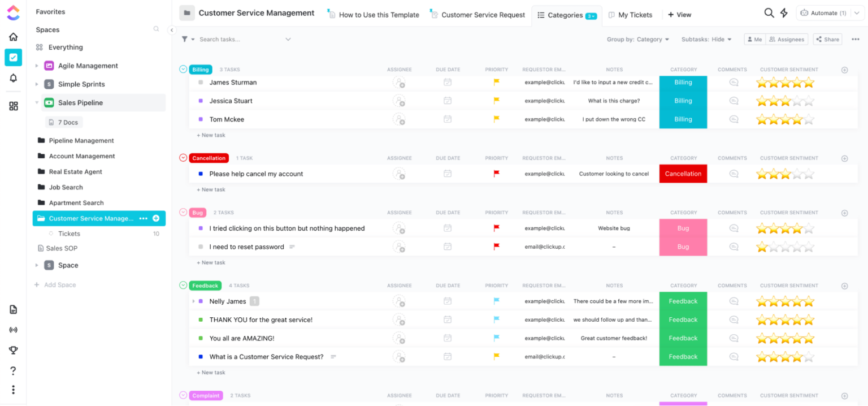Screen dimensions: 868x406
Task: Open Goals with the trophy icon
Action: pos(13,350)
